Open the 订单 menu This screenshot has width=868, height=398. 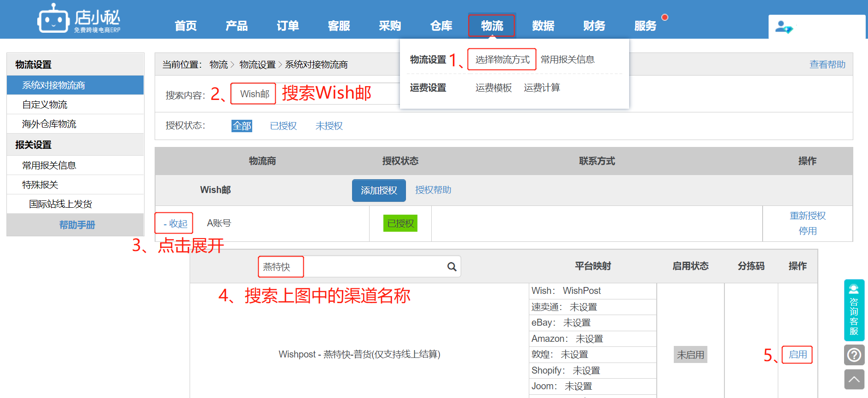click(x=288, y=26)
